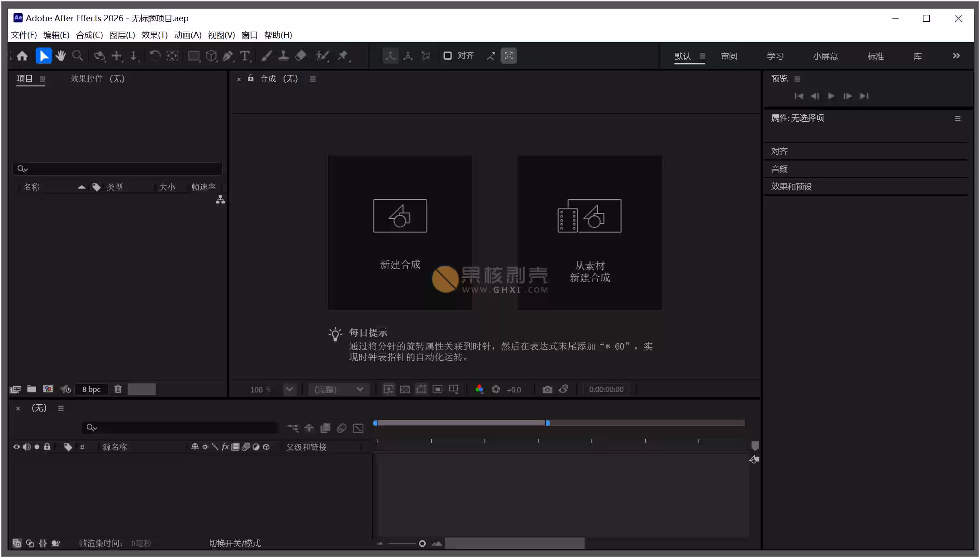Select the Type text tool

(x=245, y=56)
